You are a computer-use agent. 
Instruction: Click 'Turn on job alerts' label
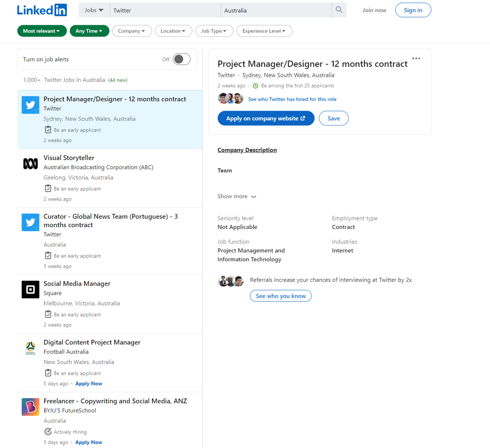pyautogui.click(x=45, y=59)
